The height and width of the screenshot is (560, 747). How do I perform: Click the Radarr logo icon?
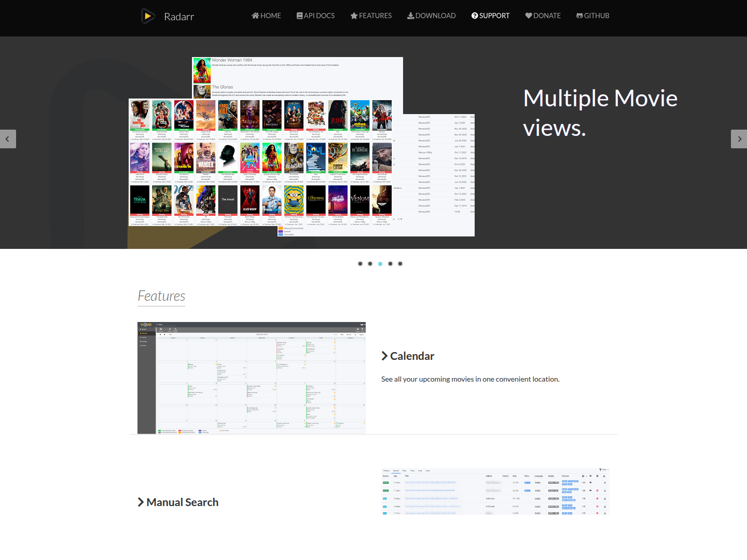tap(148, 16)
